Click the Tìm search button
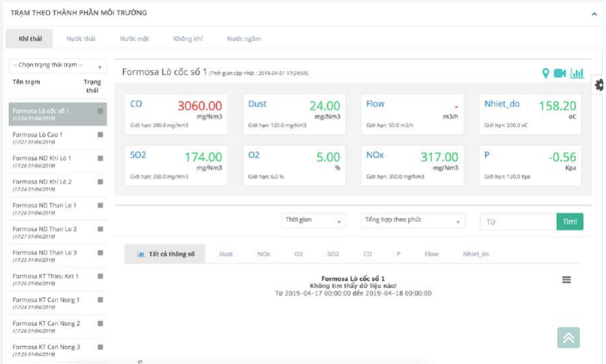 (x=570, y=222)
